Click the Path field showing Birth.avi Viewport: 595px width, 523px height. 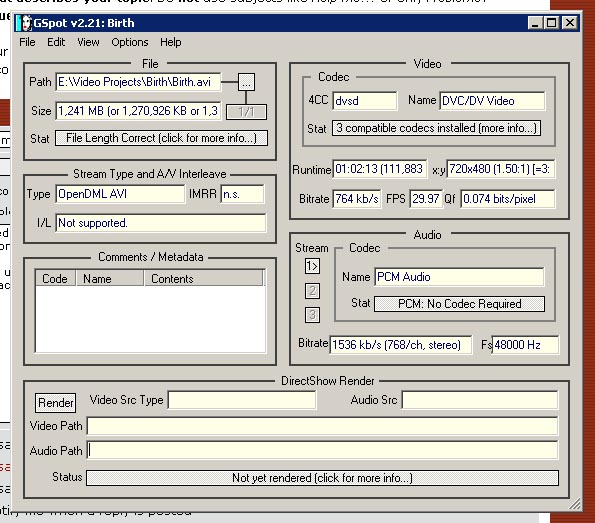click(138, 82)
